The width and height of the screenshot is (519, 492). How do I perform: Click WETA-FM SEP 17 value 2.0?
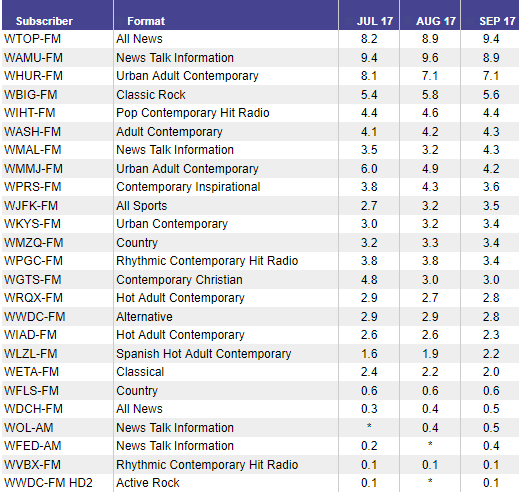[491, 372]
